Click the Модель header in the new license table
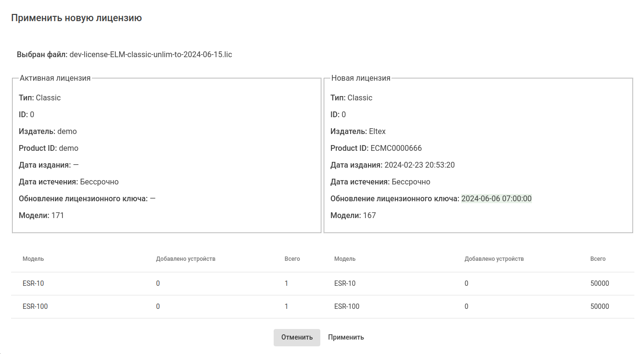This screenshot has width=644, height=354. pyautogui.click(x=345, y=259)
